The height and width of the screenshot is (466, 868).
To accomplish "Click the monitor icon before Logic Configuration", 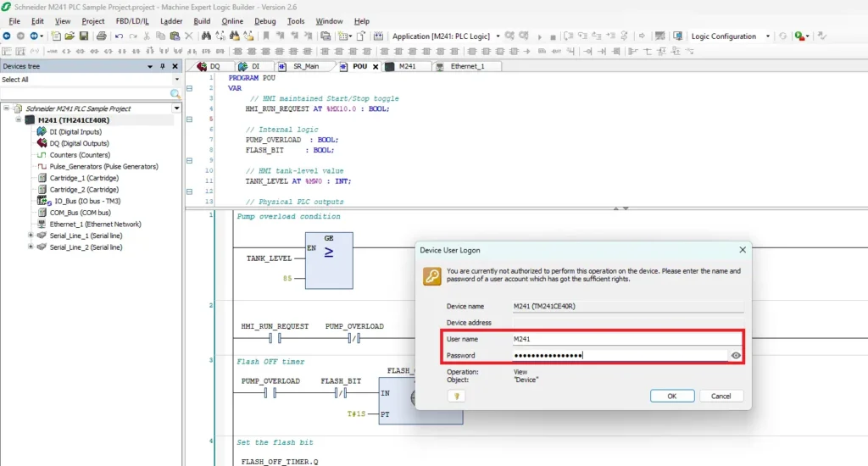I will (677, 36).
